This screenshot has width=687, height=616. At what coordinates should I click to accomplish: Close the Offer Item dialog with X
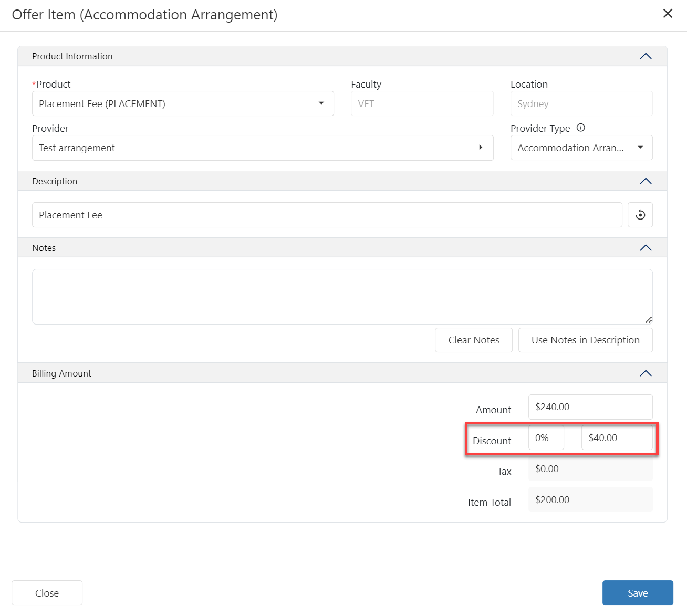click(x=668, y=14)
